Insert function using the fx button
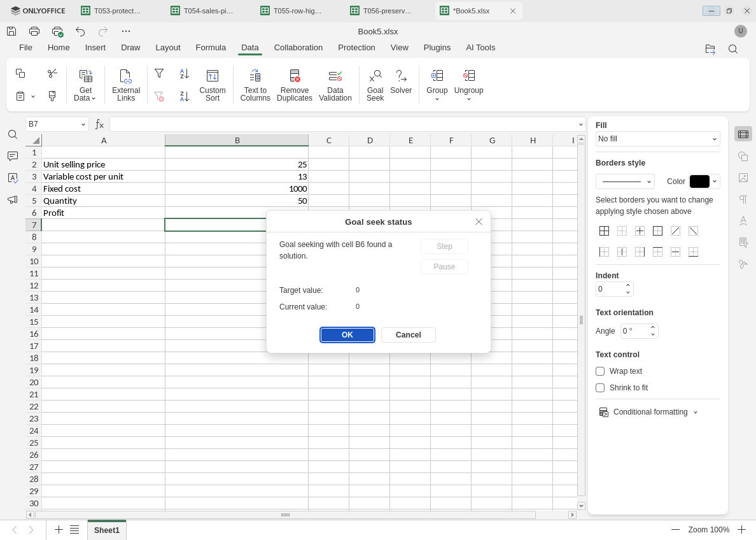The image size is (756, 540). [99, 125]
